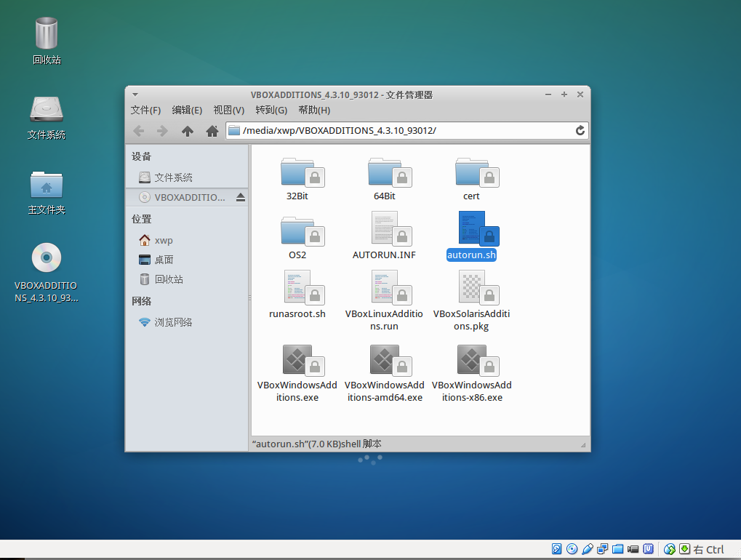Click the 回收站 label on desktop
This screenshot has width=741, height=560.
[47, 60]
